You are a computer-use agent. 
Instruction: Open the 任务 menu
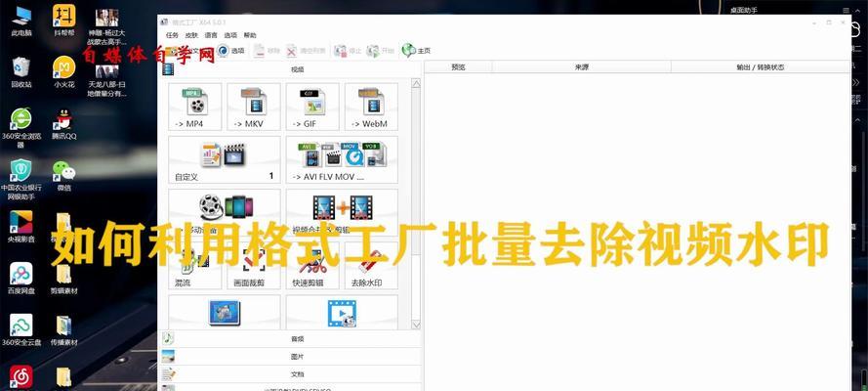pyautogui.click(x=172, y=35)
